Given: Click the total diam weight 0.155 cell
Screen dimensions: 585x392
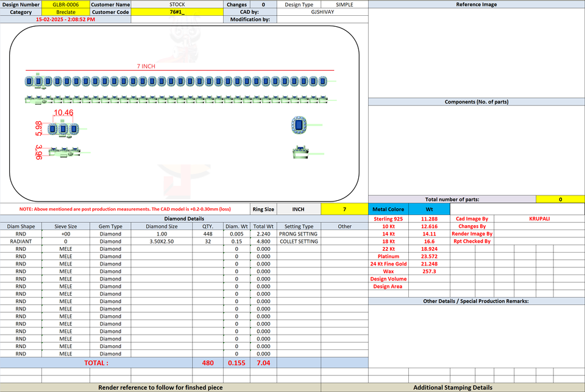Looking at the screenshot, I should pyautogui.click(x=236, y=363).
